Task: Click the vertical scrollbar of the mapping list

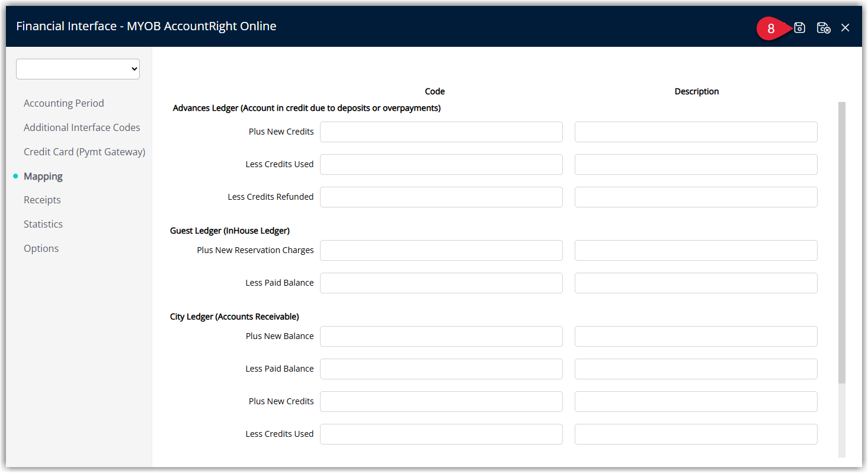Action: (842, 243)
